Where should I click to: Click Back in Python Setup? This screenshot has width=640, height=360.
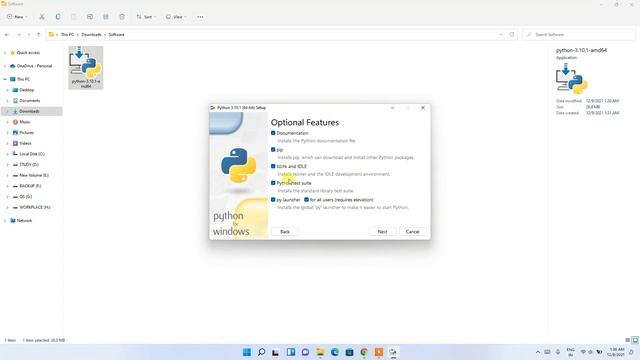click(285, 231)
